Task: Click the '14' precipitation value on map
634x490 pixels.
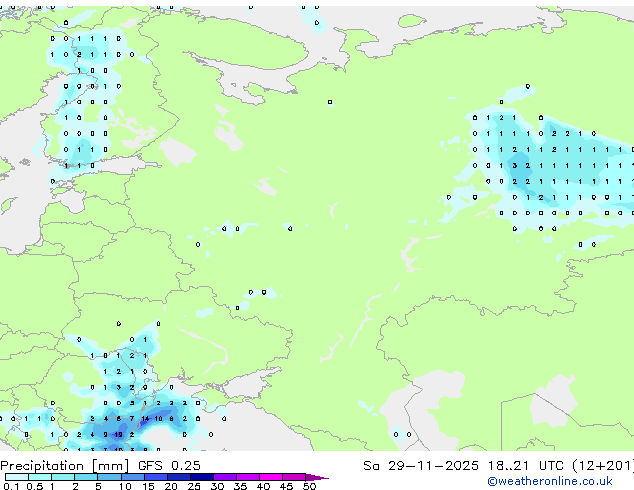Action: [145, 419]
